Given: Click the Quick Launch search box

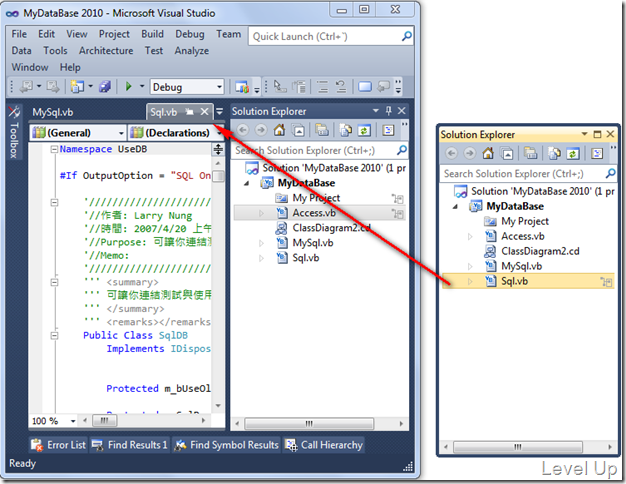Looking at the screenshot, I should [331, 36].
